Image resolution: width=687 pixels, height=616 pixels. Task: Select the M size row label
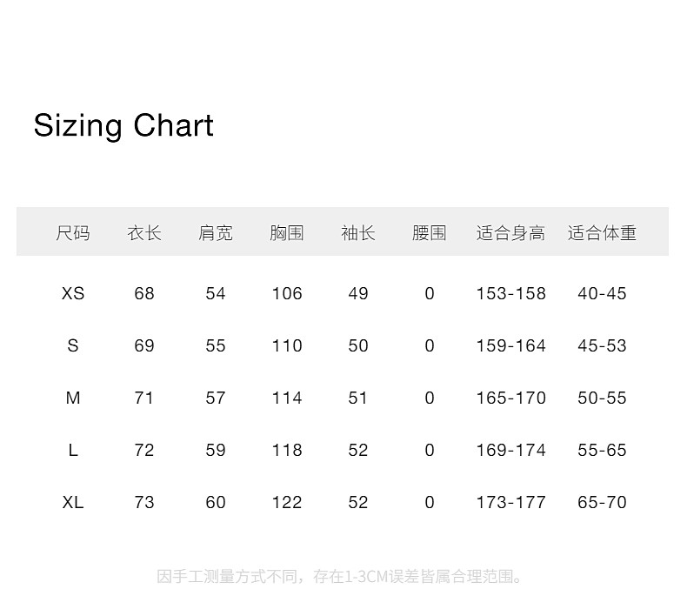click(73, 398)
